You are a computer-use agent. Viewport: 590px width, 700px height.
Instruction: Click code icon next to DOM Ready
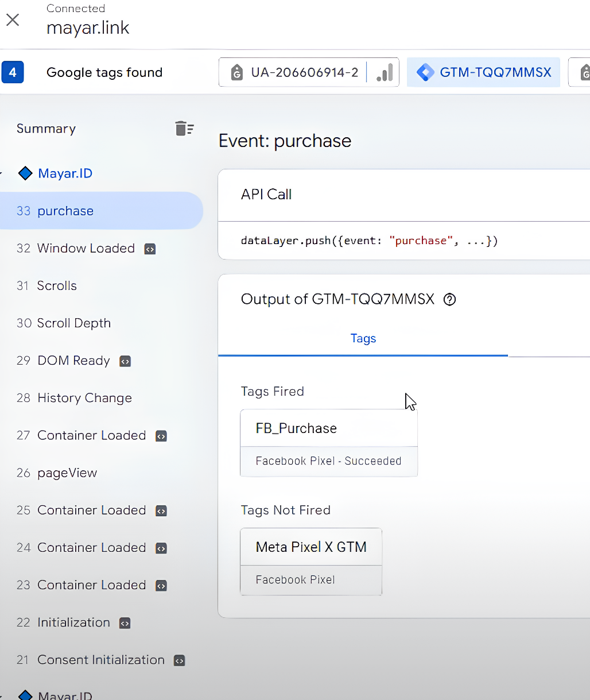pos(125,361)
